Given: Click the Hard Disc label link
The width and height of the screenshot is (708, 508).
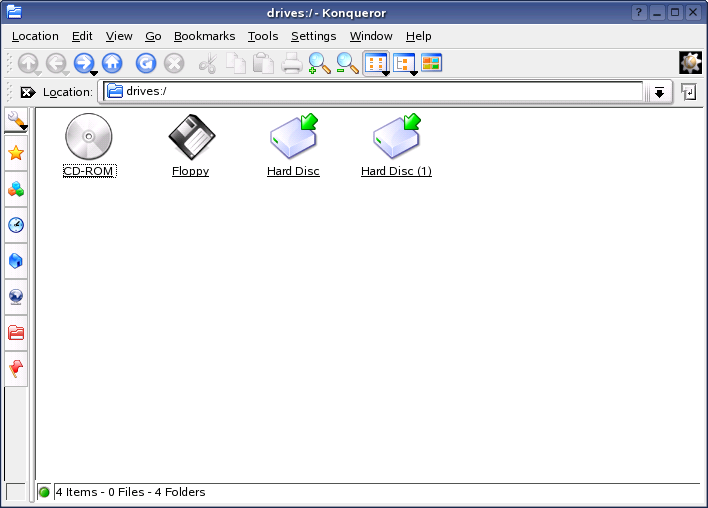Looking at the screenshot, I should (293, 171).
